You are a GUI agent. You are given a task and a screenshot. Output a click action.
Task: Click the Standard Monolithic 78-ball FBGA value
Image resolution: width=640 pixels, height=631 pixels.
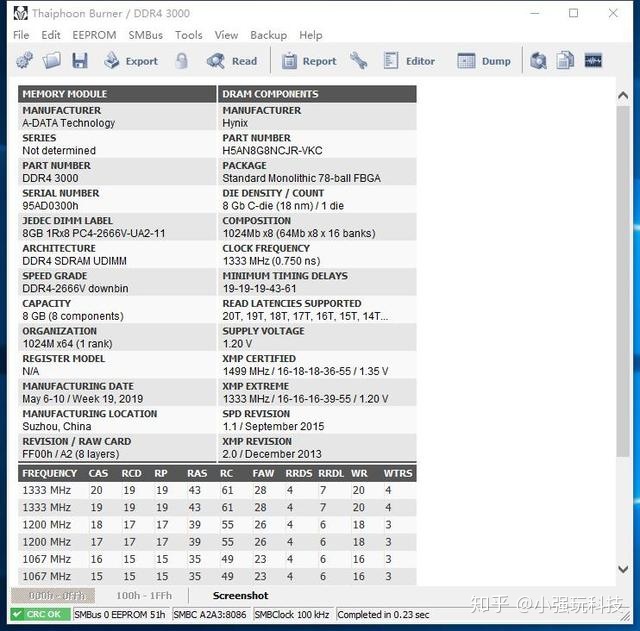pos(302,178)
